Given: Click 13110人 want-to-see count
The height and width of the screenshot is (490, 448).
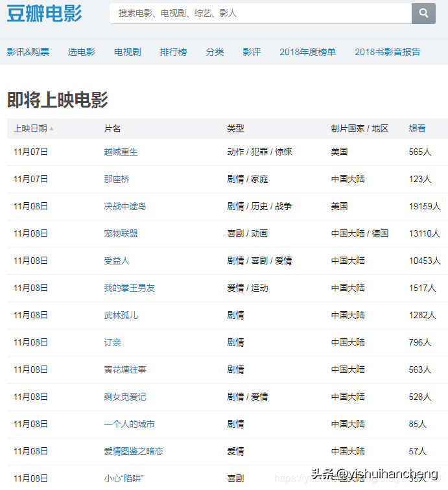Looking at the screenshot, I should pos(425,233).
